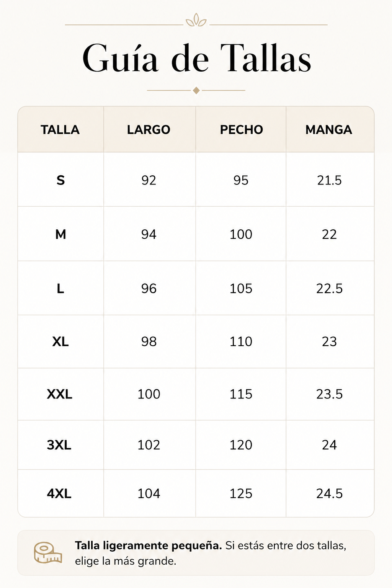Select the LARGO column header
This screenshot has height=588, width=392.
click(149, 130)
